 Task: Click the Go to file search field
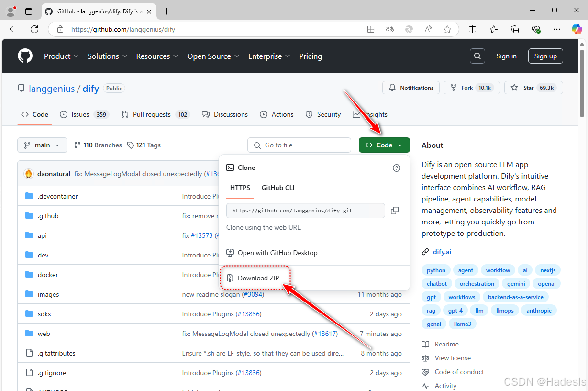[x=299, y=145]
